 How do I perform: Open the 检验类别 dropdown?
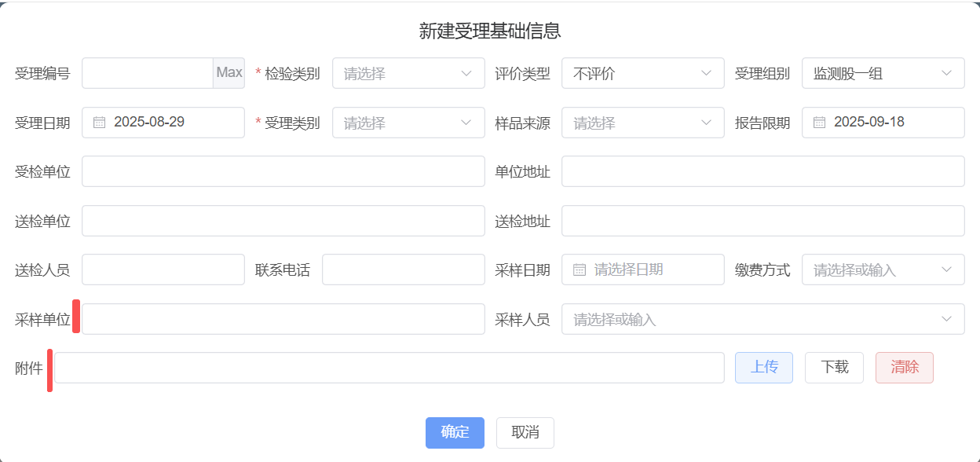408,73
